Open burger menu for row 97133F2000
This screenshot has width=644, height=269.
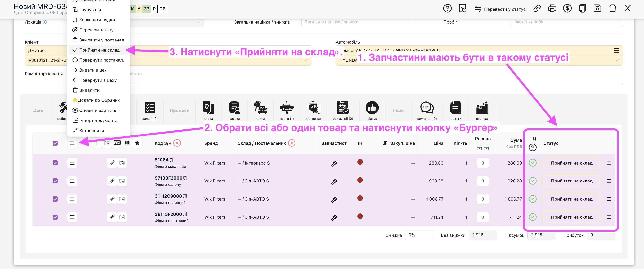(72, 181)
